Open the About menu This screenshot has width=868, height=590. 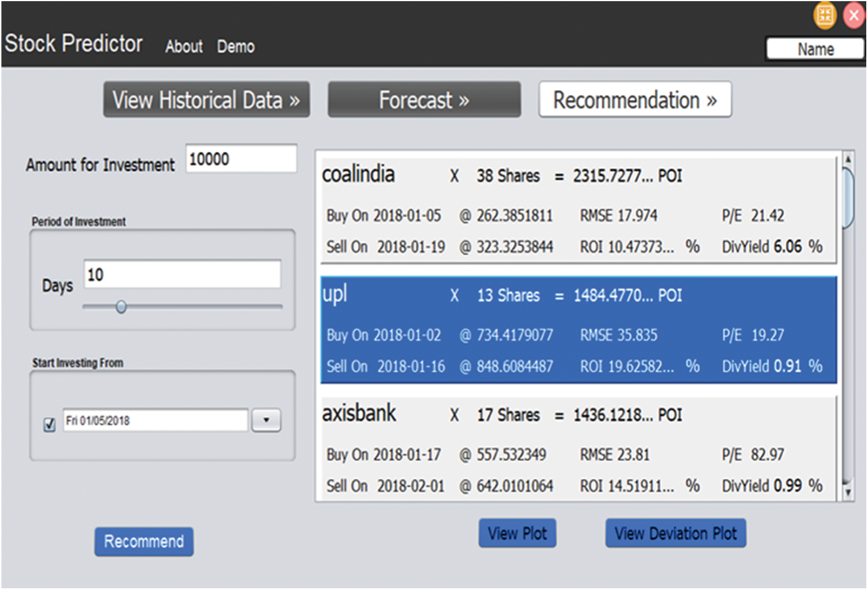[x=183, y=47]
